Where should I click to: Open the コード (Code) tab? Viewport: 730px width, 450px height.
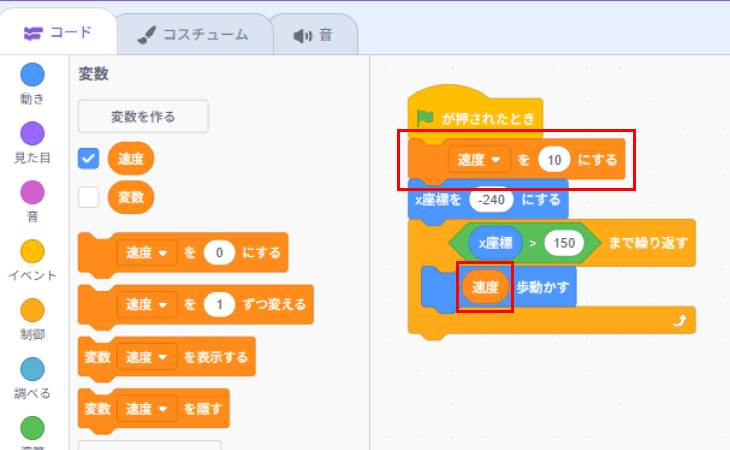(58, 33)
